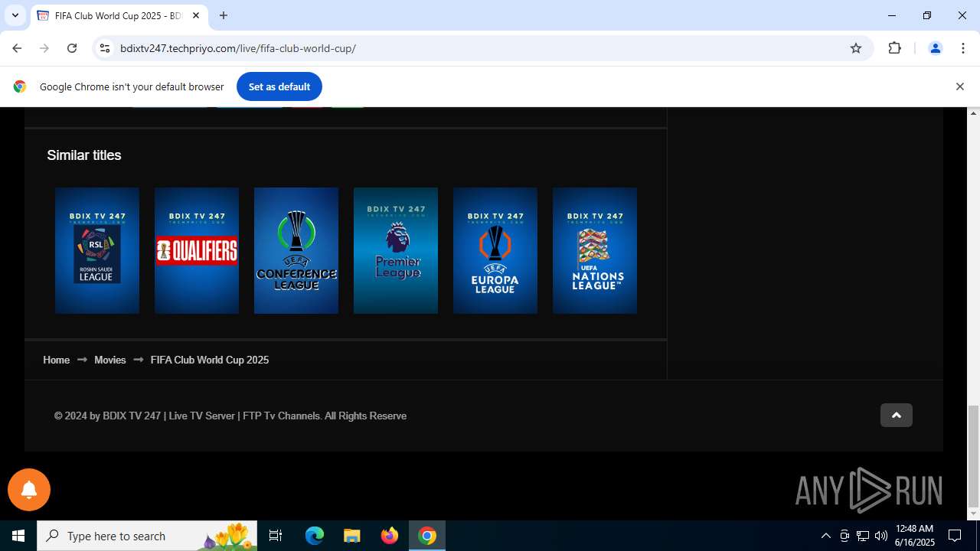The image size is (980, 551).
Task: Open the UEFA Europa League thumbnail
Action: 495,250
